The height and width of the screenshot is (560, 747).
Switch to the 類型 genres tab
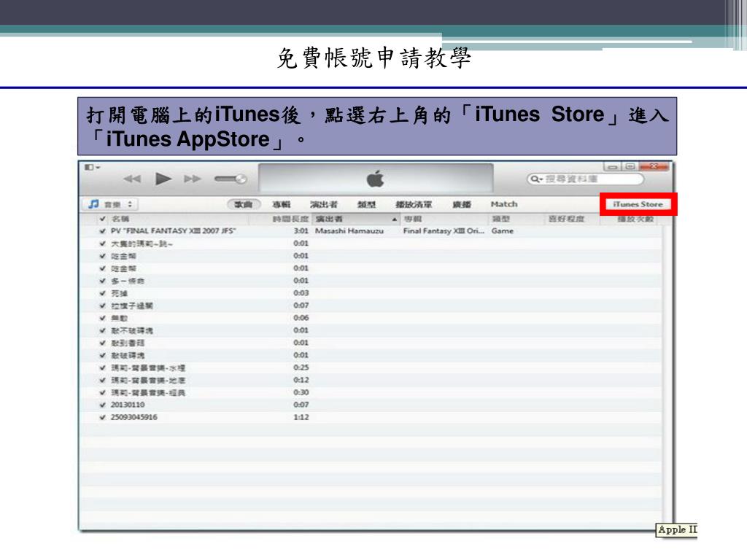coord(366,204)
